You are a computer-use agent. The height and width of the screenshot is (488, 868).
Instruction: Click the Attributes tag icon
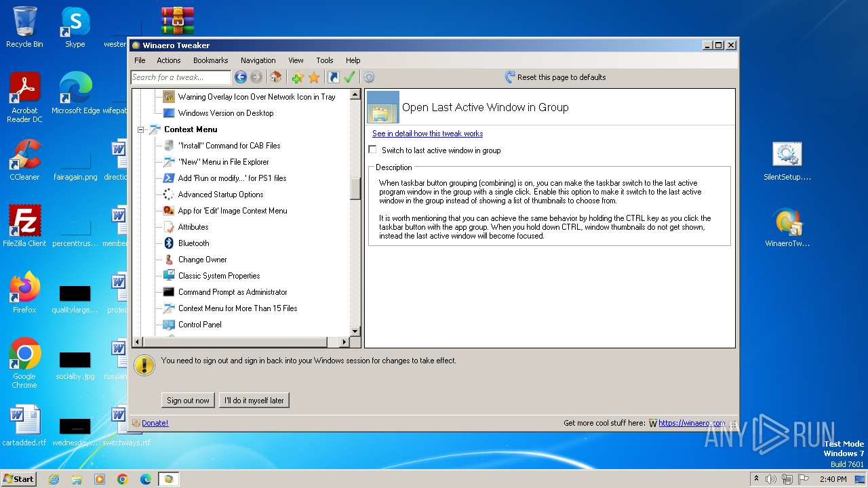[169, 227]
